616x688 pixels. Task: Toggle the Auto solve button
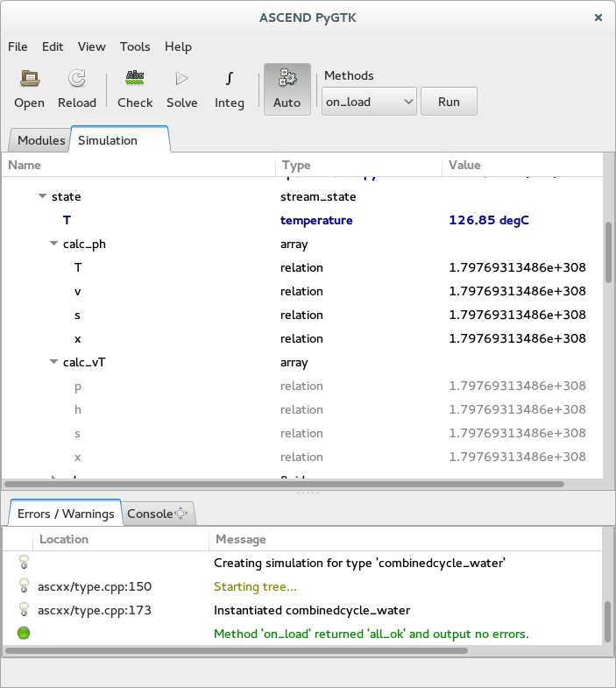[x=287, y=89]
